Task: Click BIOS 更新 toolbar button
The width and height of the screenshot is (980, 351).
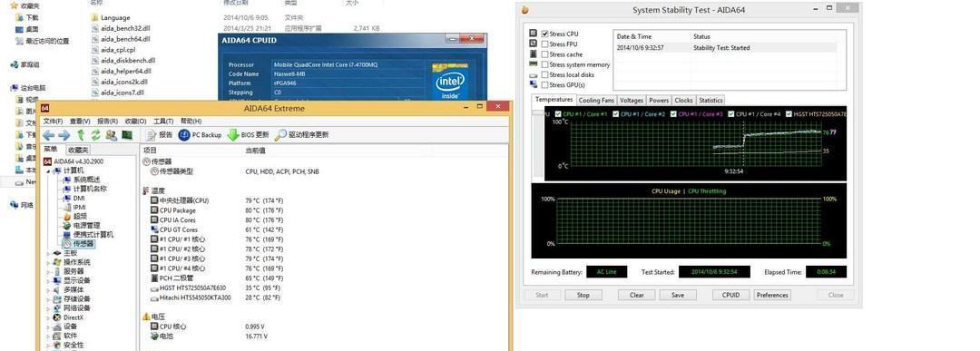Action: click(248, 135)
